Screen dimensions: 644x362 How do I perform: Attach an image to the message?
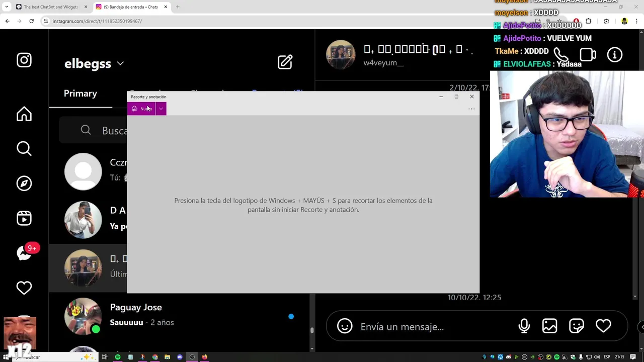coord(549,326)
